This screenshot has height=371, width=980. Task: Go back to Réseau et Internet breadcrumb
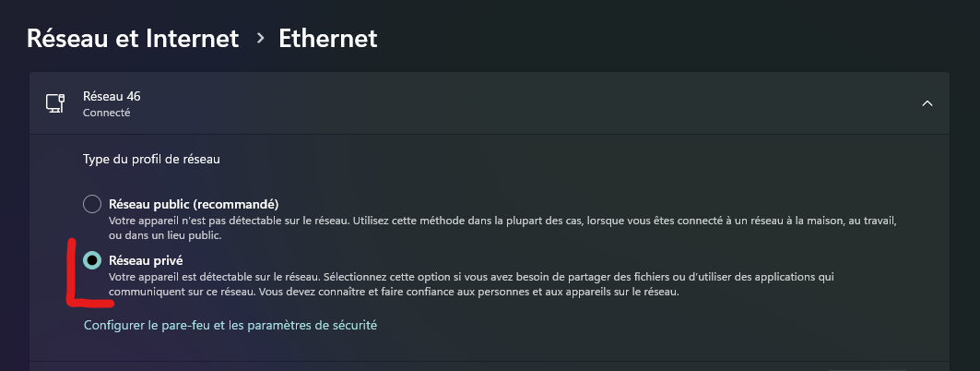(133, 39)
